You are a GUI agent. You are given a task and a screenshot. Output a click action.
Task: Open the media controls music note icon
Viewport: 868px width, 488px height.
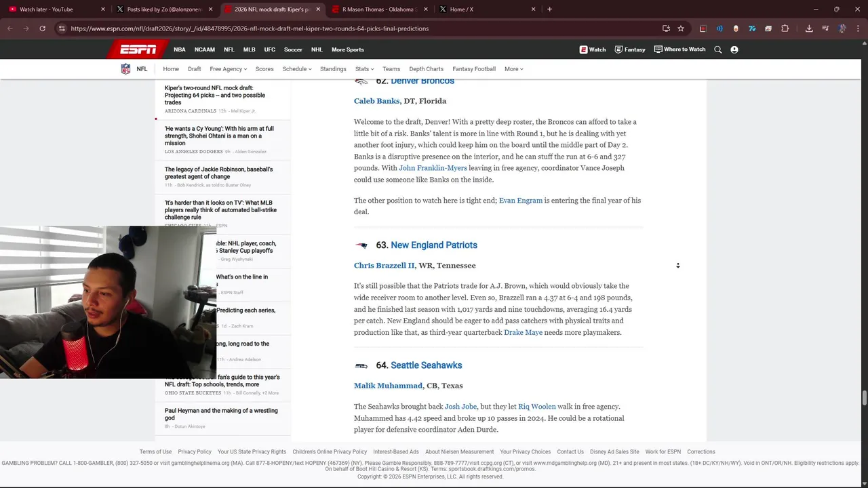(x=825, y=28)
